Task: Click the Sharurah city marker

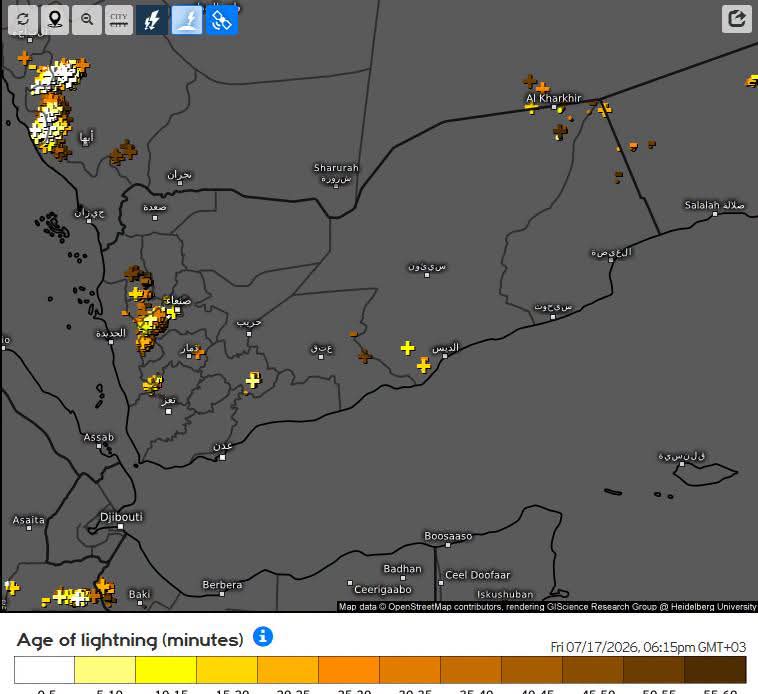Action: coord(336,186)
